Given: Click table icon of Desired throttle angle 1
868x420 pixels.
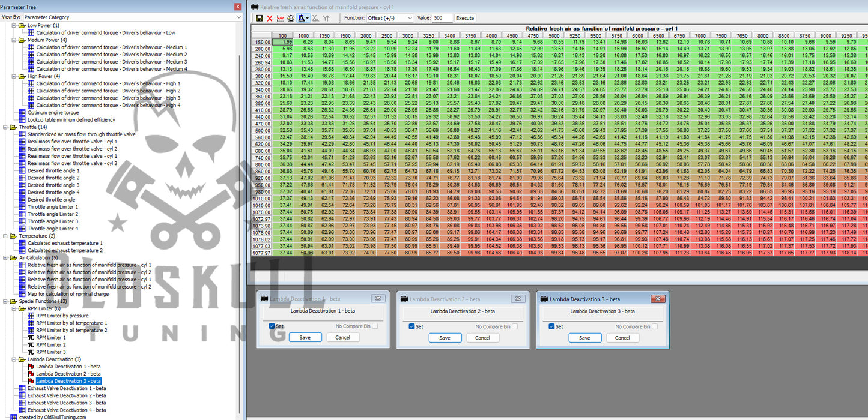Looking at the screenshot, I should coord(23,170).
